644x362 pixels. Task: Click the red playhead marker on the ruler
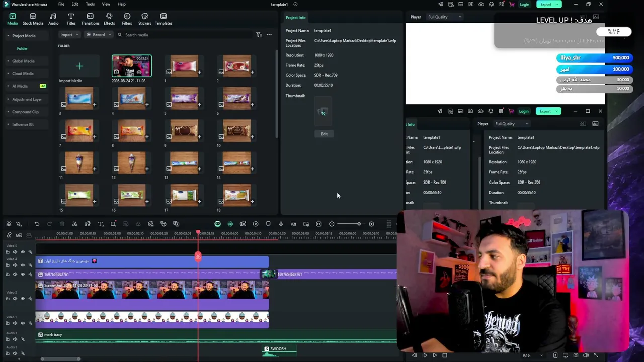[x=198, y=233]
